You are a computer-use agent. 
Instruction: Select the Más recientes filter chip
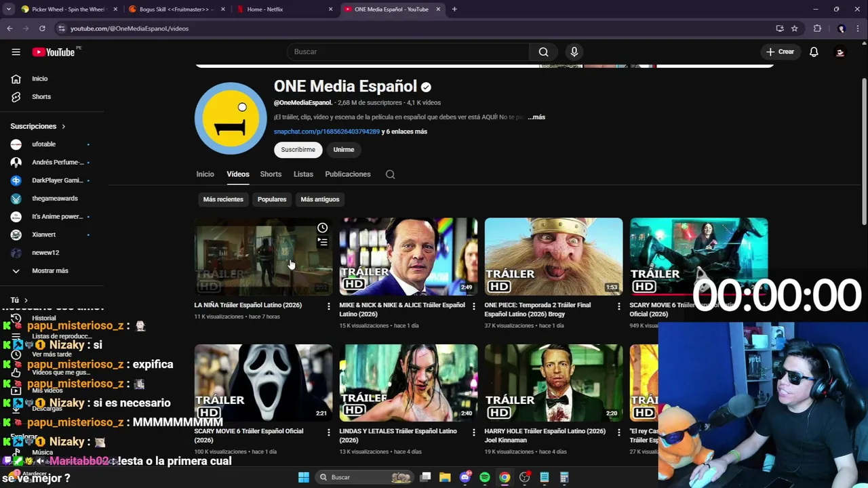click(x=223, y=199)
